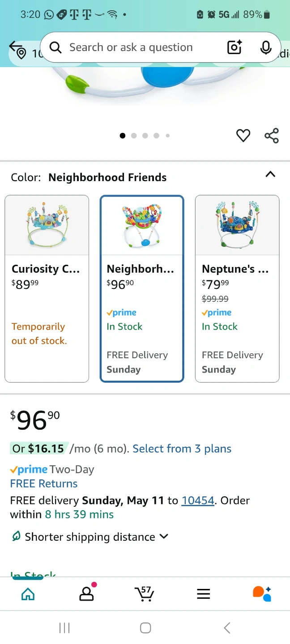
Task: Collapse the Color options section
Action: pyautogui.click(x=270, y=174)
